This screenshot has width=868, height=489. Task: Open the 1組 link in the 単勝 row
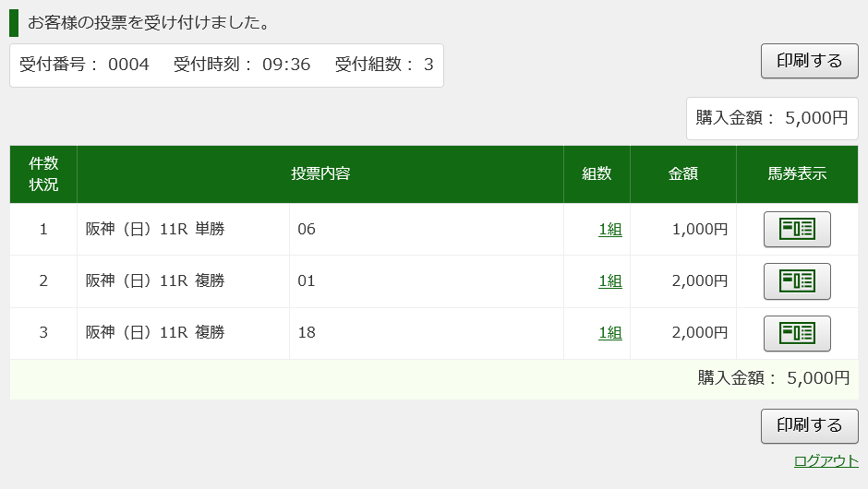(610, 229)
